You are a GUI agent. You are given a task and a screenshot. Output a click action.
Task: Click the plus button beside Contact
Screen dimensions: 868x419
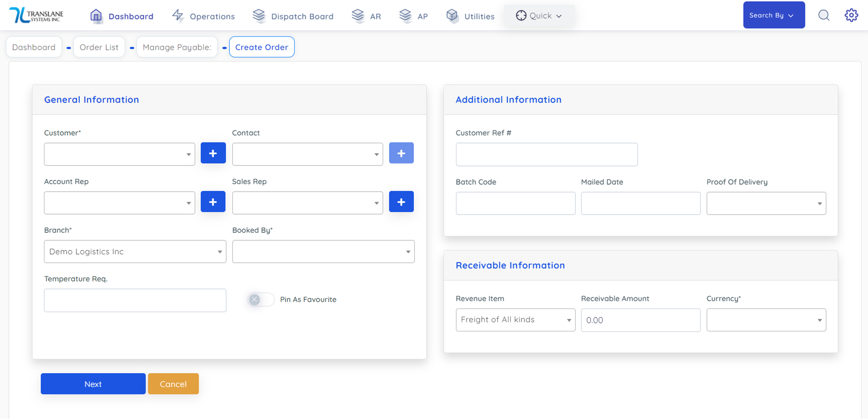[x=401, y=153]
